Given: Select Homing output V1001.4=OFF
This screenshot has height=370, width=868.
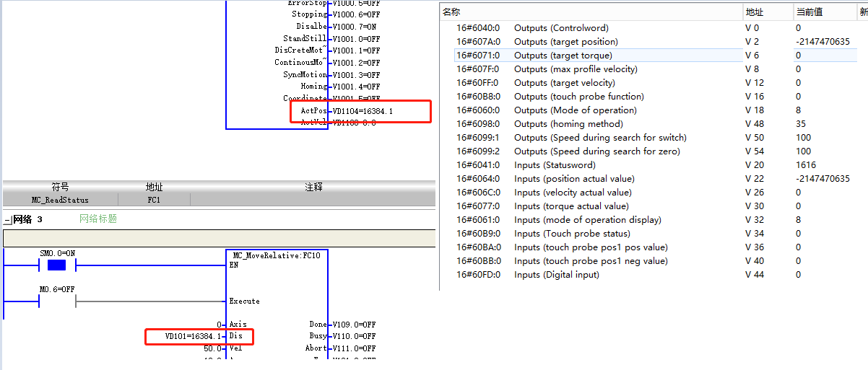Looking at the screenshot, I should 356,87.
